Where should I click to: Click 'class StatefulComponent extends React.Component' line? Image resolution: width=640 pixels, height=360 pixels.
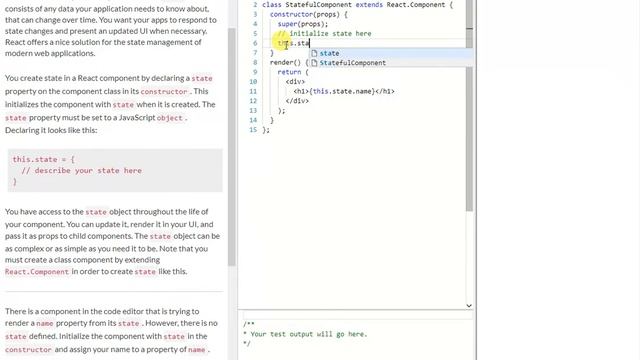(x=357, y=5)
